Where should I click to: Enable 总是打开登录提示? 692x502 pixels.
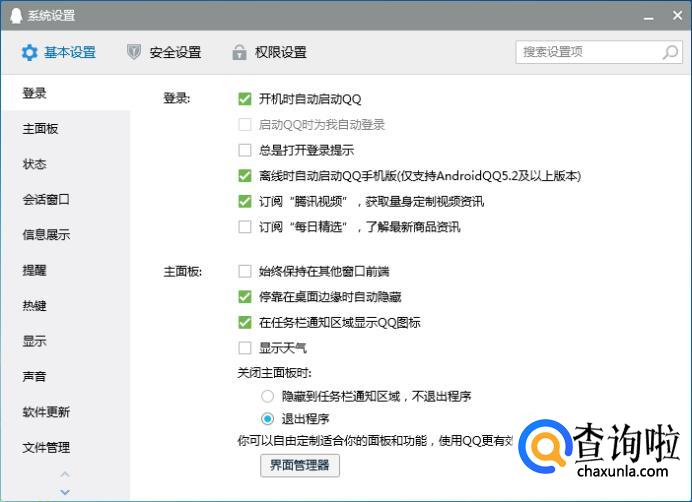click(244, 150)
